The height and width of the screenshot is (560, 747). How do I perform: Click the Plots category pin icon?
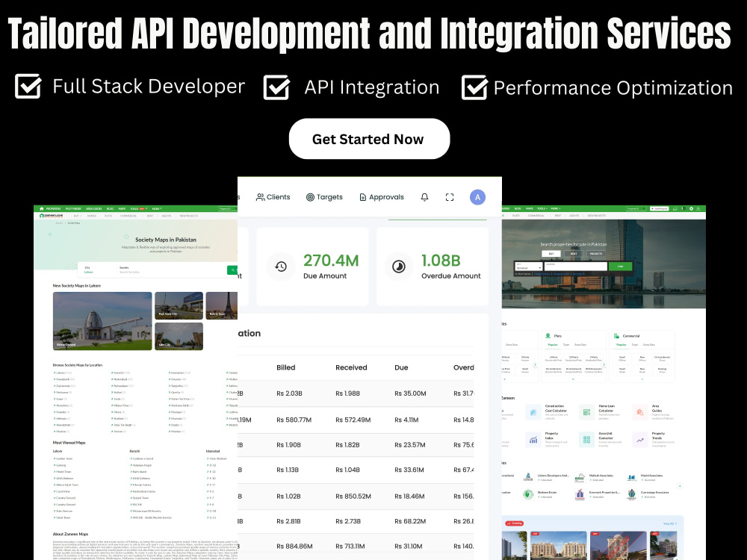click(x=548, y=336)
